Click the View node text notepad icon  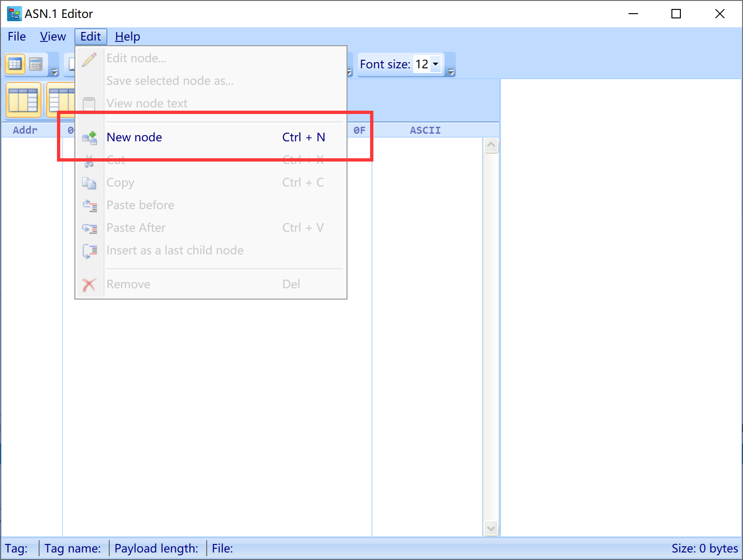tap(89, 104)
